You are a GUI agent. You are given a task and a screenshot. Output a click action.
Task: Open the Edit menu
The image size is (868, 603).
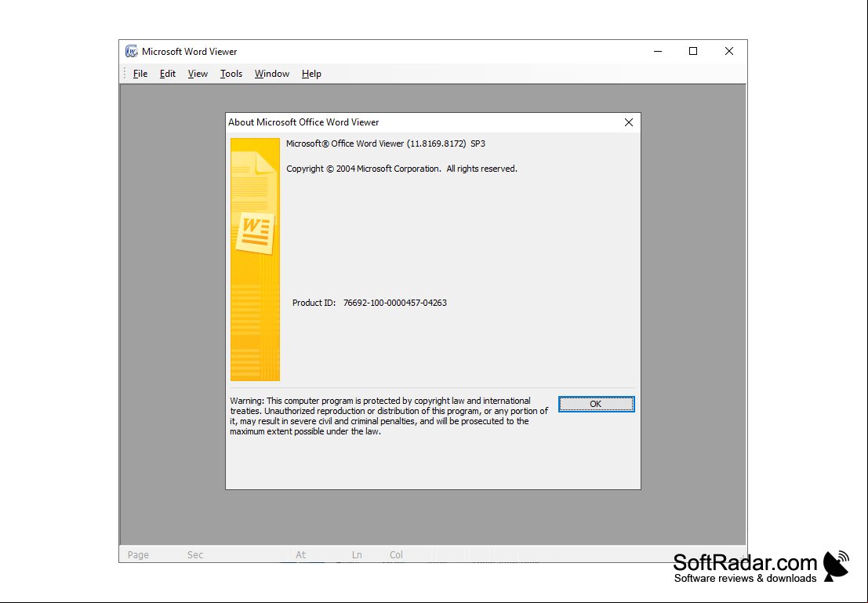tap(167, 74)
